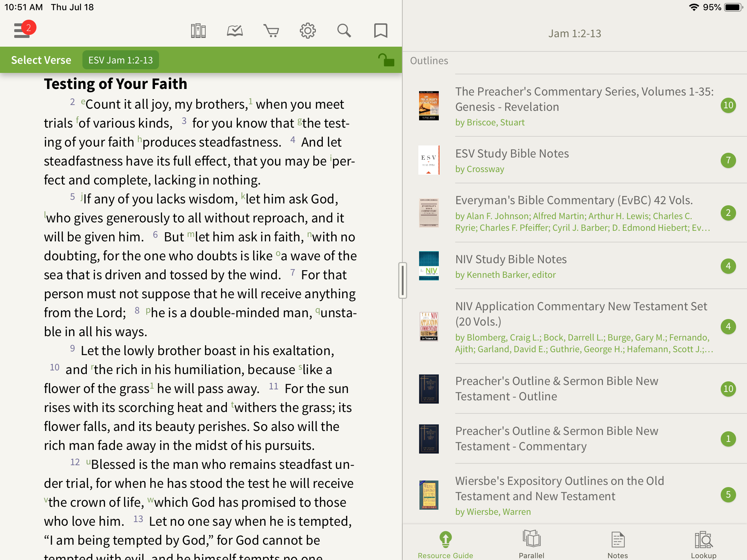
Task: Tap the Wiersbe's Expository Outlines cover thumbnail
Action: 429,495
